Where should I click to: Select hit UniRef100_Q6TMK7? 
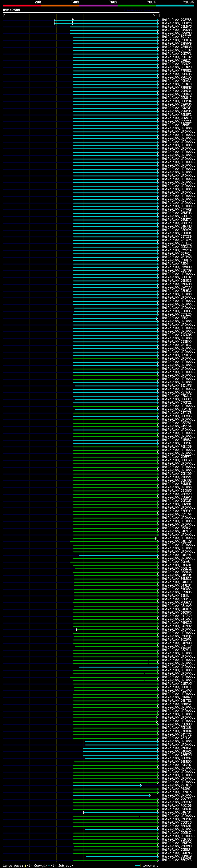click(x=177, y=345)
